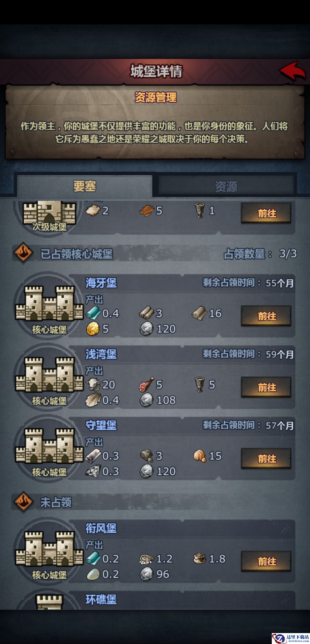Tap the 衔风堡 castle icon

(x=49, y=548)
